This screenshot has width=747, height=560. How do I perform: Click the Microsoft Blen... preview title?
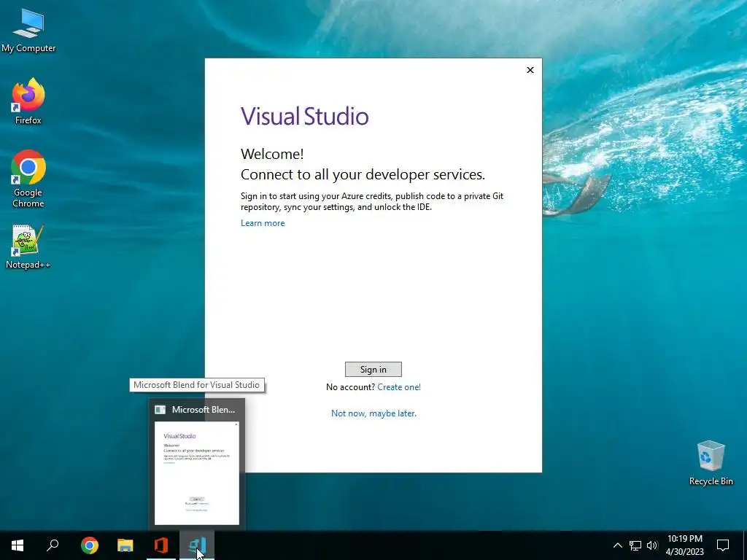[x=203, y=410]
